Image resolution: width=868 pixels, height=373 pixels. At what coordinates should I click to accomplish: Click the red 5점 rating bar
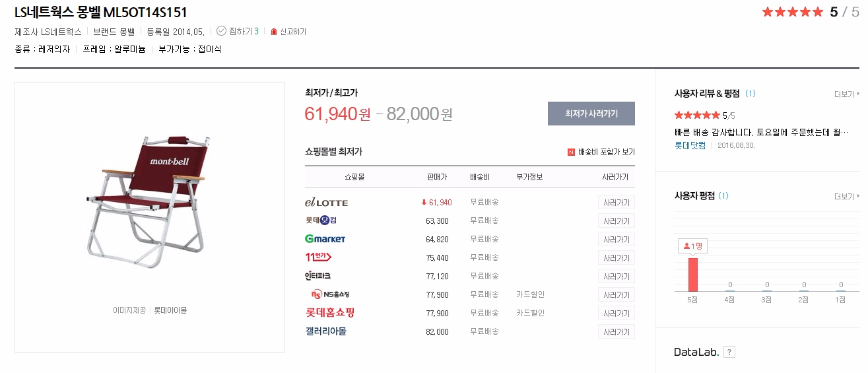(692, 274)
